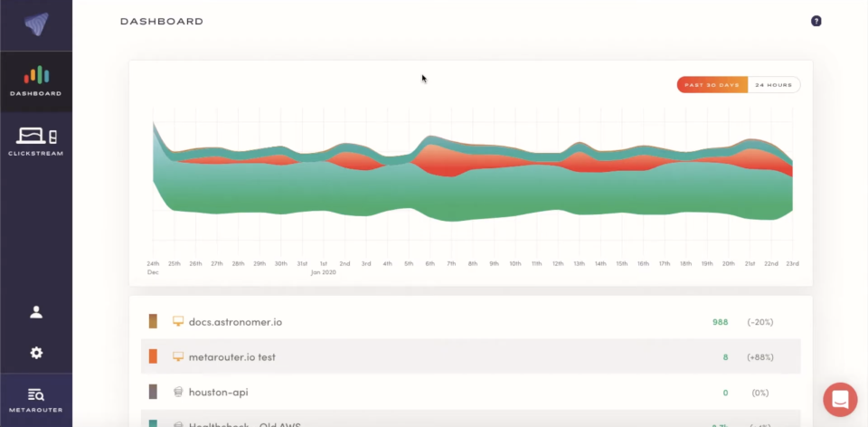The image size is (868, 427).
Task: Click the MetaRouter logo at top of sidebar
Action: point(36,25)
